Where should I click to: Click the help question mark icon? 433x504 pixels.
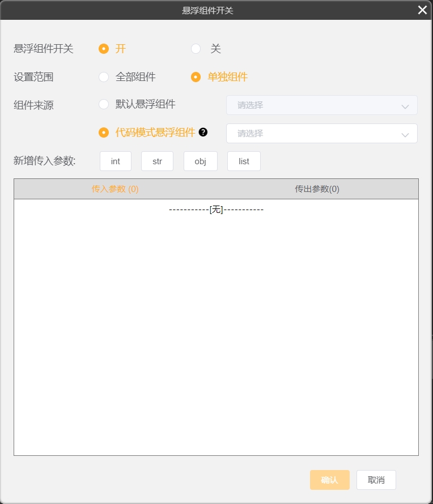203,132
